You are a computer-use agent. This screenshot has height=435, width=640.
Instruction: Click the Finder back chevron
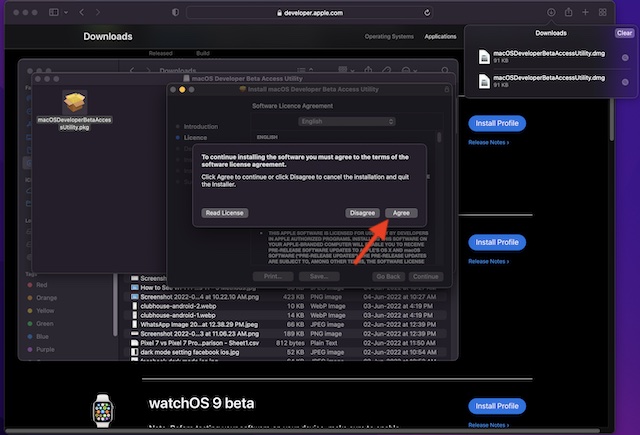131,71
